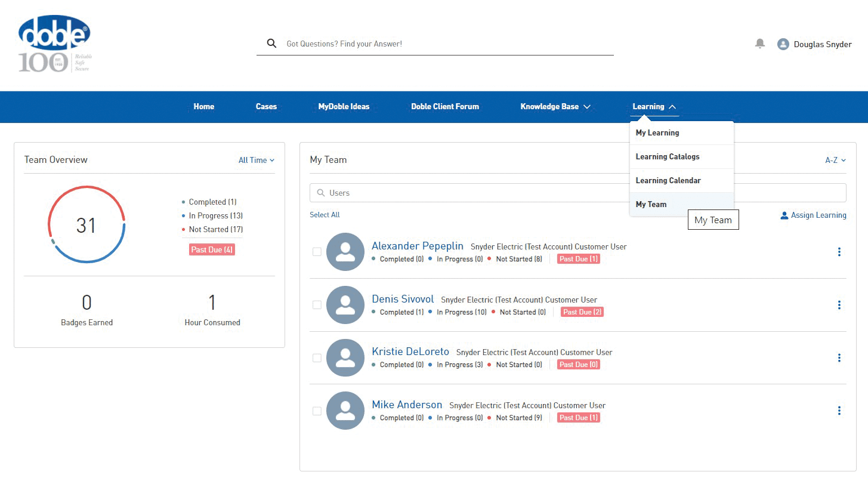The image size is (868, 481).
Task: Click the magnifier icon in Users search box
Action: [x=321, y=193]
